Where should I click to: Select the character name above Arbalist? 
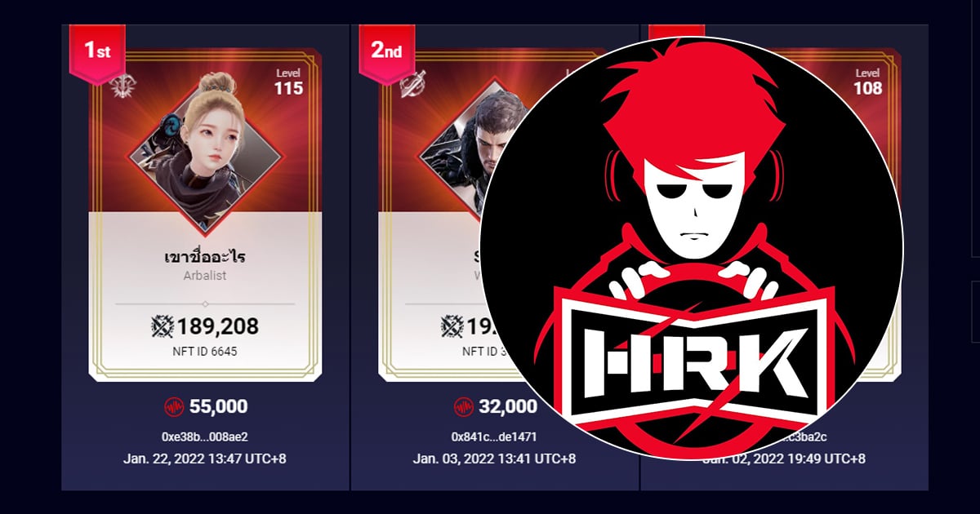pyautogui.click(x=205, y=255)
